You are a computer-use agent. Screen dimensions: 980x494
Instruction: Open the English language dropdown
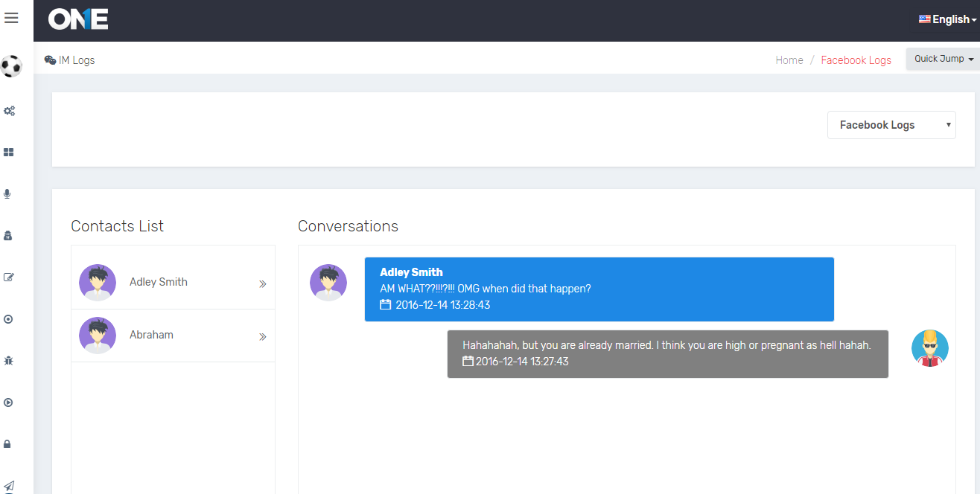point(947,19)
